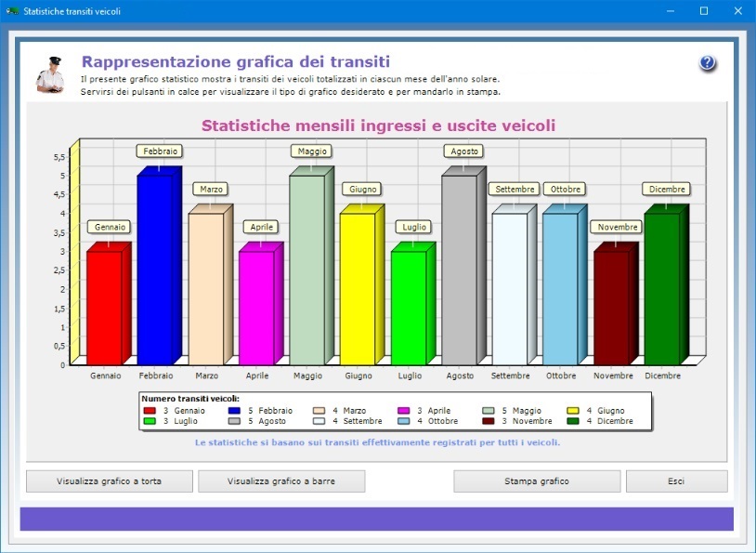Show the bar chart view
The width and height of the screenshot is (756, 553).
[x=281, y=481]
